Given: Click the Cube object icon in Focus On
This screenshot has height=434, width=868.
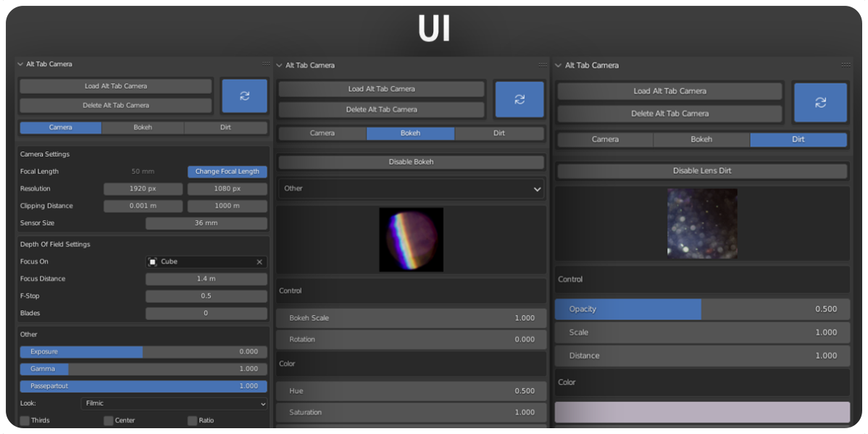Looking at the screenshot, I should click(153, 262).
